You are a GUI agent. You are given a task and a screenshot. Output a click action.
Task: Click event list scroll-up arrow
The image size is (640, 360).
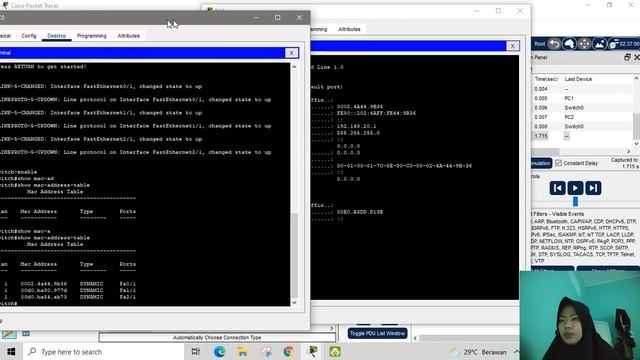[x=636, y=78]
